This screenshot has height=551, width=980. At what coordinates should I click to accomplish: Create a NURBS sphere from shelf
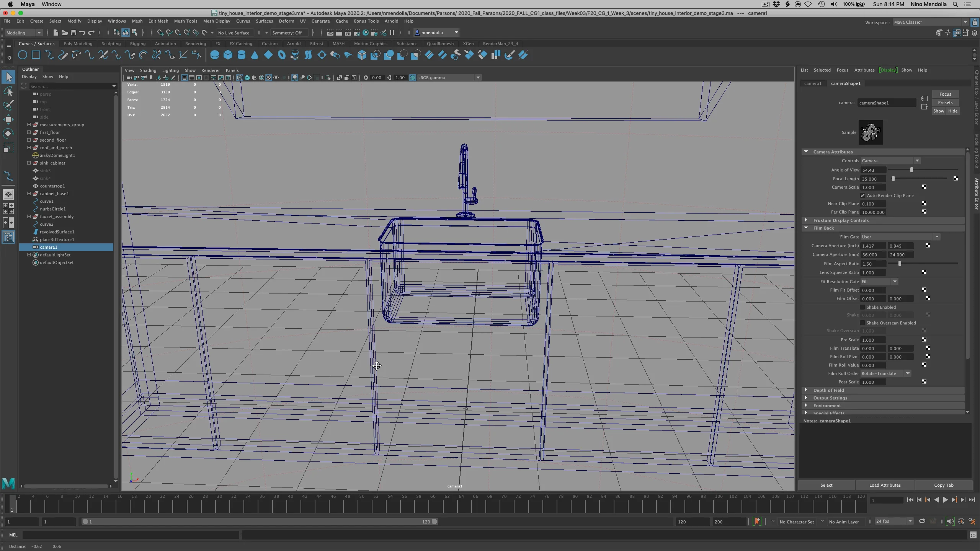pyautogui.click(x=215, y=55)
